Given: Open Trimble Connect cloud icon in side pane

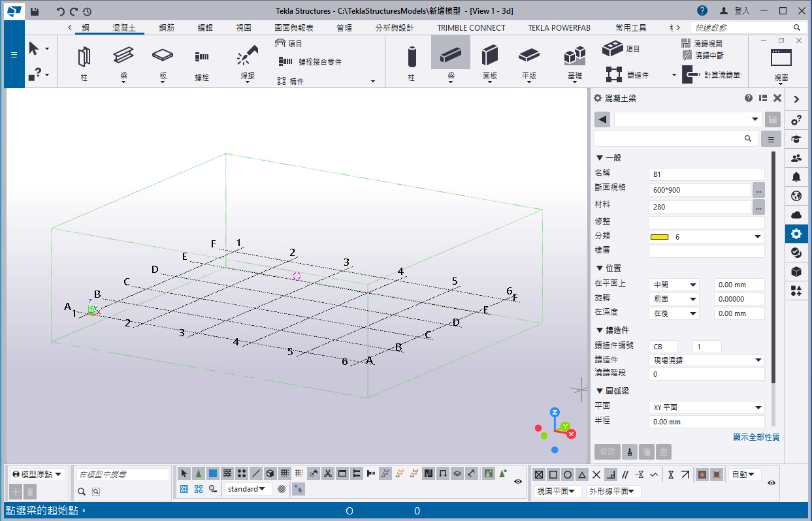Looking at the screenshot, I should pos(796,215).
